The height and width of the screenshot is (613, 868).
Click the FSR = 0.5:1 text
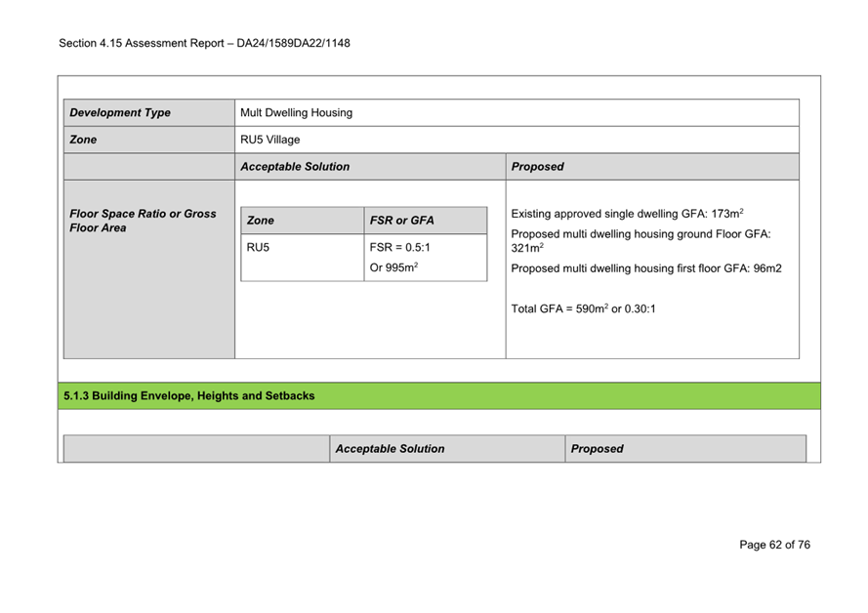[399, 247]
